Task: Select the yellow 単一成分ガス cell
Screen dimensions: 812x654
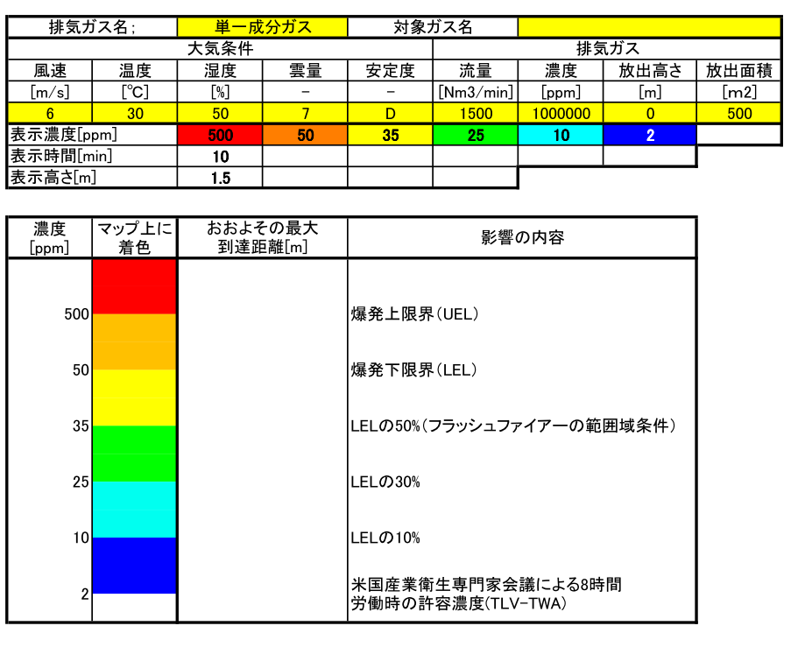Action: click(x=263, y=27)
